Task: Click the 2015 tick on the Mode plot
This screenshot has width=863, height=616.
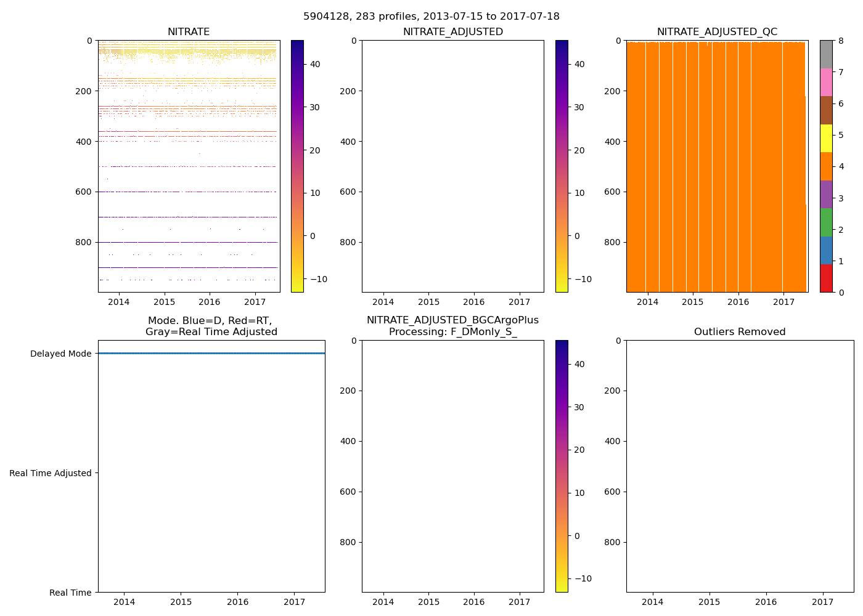Action: [x=181, y=602]
